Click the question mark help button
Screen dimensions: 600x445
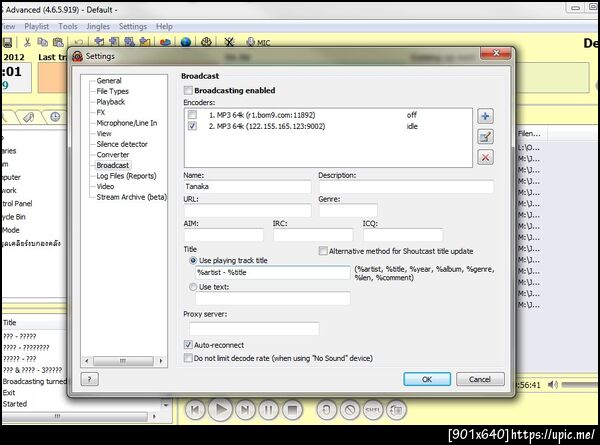pos(90,379)
